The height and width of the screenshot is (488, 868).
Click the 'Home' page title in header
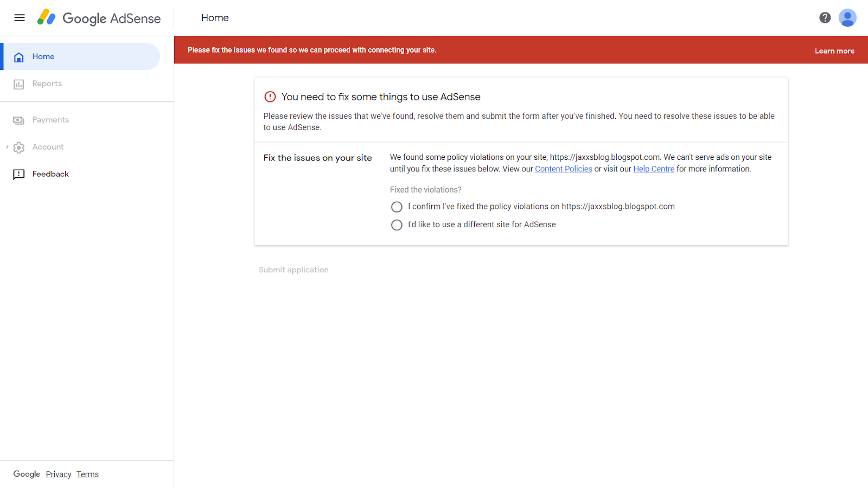(x=215, y=18)
